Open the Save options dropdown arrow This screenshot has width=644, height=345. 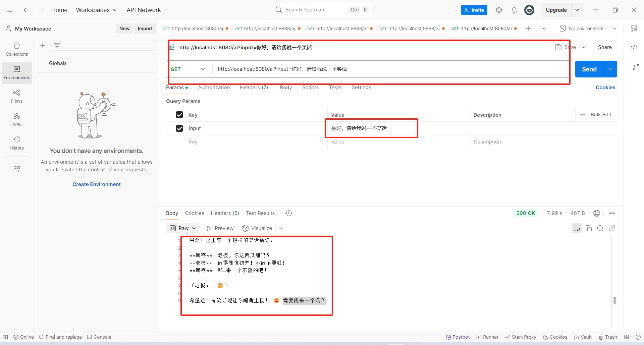click(584, 47)
